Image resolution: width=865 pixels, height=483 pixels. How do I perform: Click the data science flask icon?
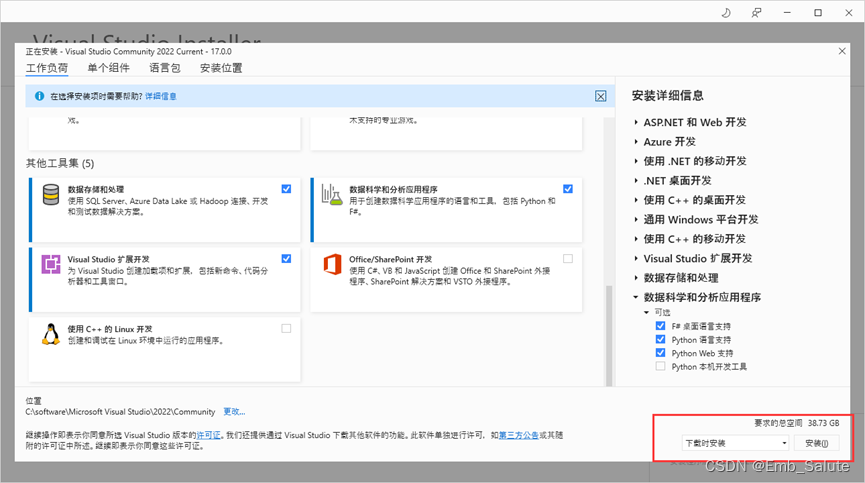(x=332, y=195)
